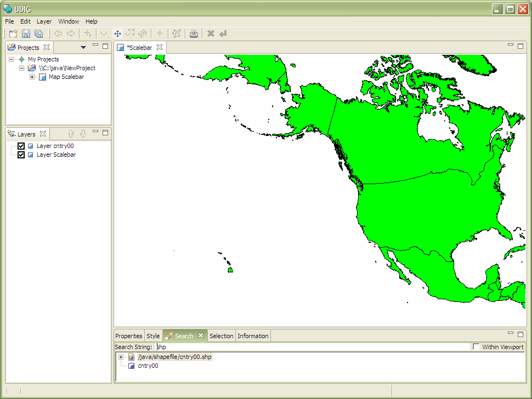Expand the /java/shapefile/cntry00.shp search result
Screen dimensions: 532x399
pyautogui.click(x=121, y=357)
